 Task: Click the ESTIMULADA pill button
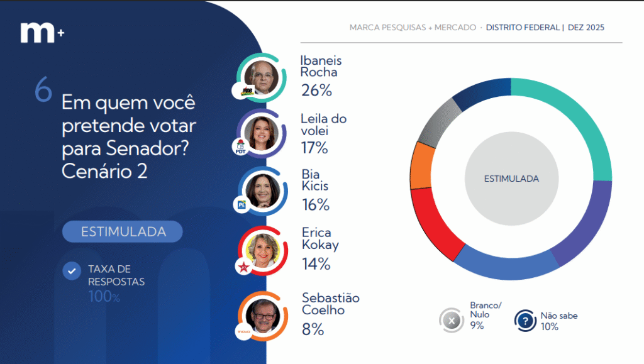pyautogui.click(x=123, y=231)
